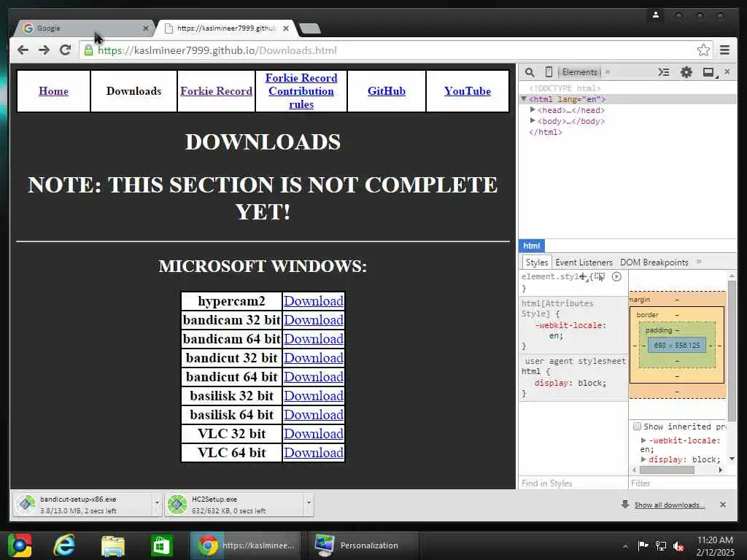Click the animation play icon in Styles pane
This screenshot has width=747, height=560.
click(x=616, y=276)
